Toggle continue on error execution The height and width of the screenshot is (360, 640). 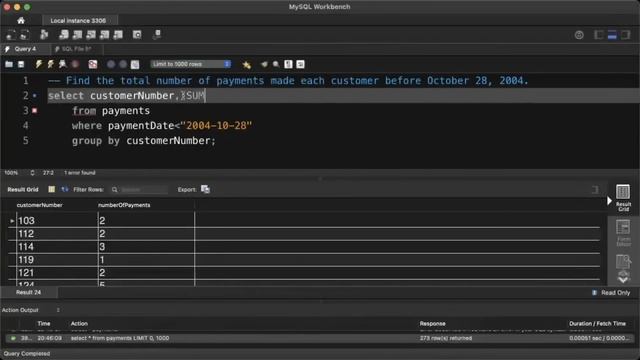(x=93, y=64)
